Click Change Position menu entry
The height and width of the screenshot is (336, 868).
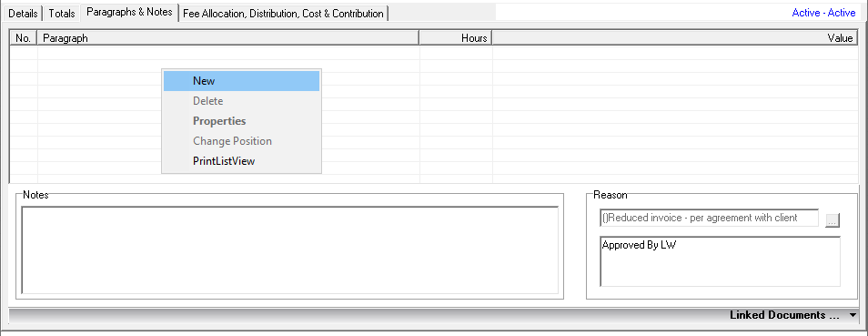tap(241, 141)
